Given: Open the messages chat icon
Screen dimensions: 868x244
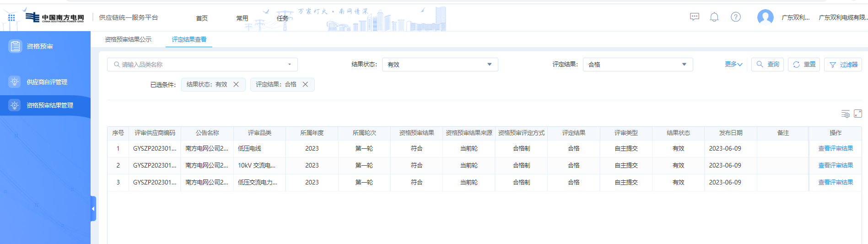Looking at the screenshot, I should click(x=694, y=17).
